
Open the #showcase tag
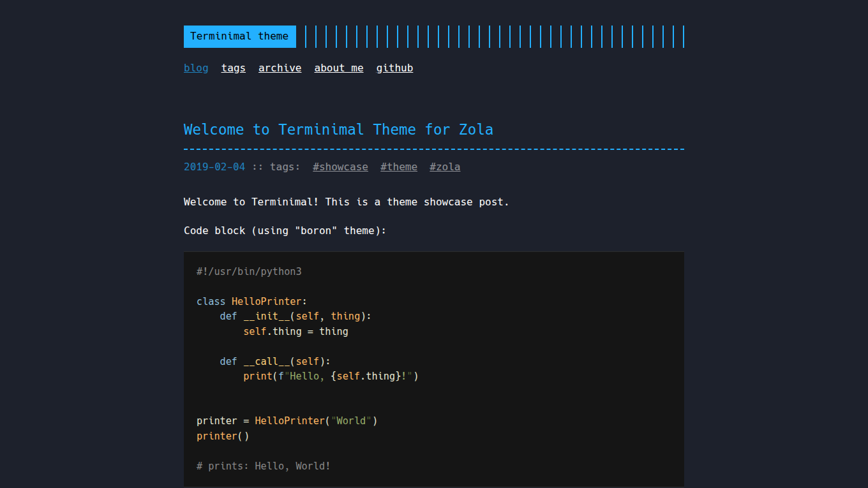tap(340, 166)
